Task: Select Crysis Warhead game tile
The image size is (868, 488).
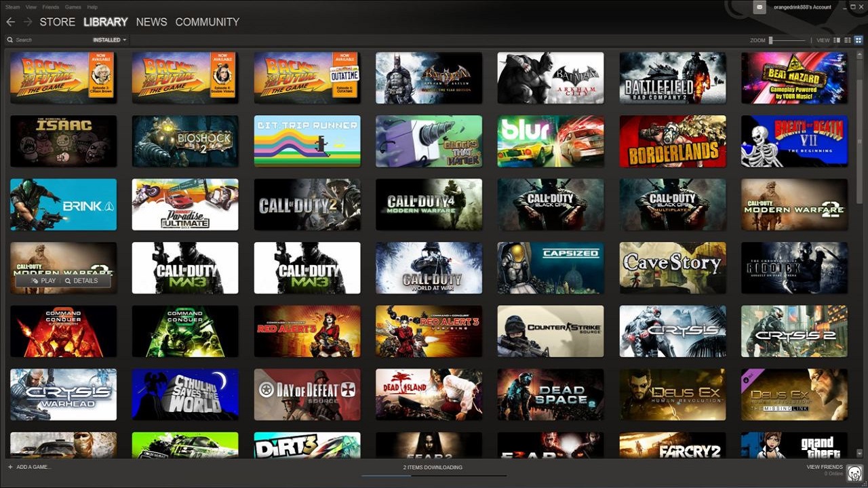Action: tap(64, 394)
